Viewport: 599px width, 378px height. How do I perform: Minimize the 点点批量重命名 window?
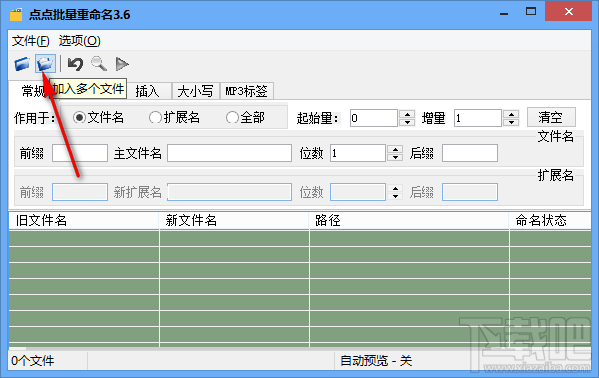504,14
